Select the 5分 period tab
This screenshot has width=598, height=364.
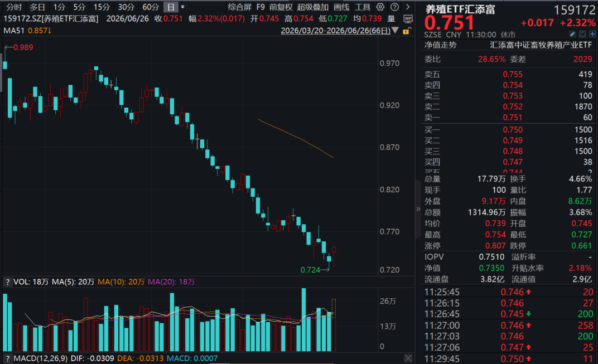79,7
